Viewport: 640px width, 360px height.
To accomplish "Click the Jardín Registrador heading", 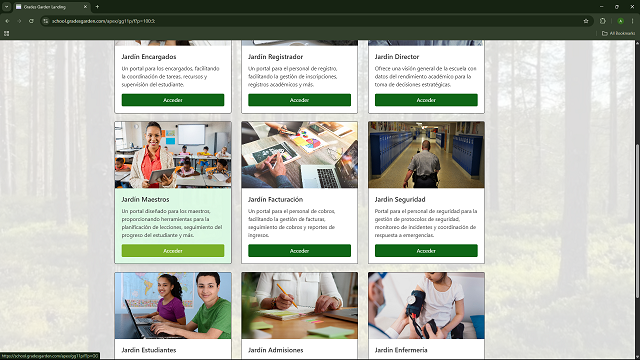I will pyautogui.click(x=276, y=57).
